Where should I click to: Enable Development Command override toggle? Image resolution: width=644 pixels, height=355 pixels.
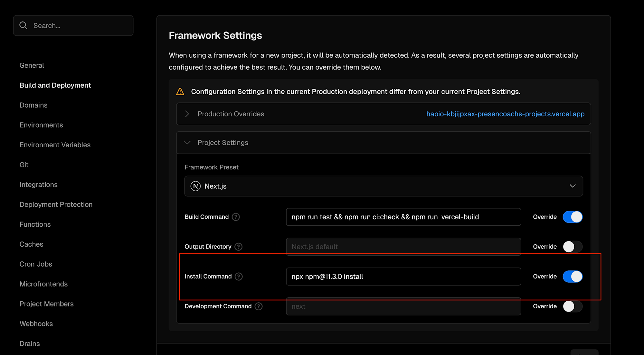(573, 306)
